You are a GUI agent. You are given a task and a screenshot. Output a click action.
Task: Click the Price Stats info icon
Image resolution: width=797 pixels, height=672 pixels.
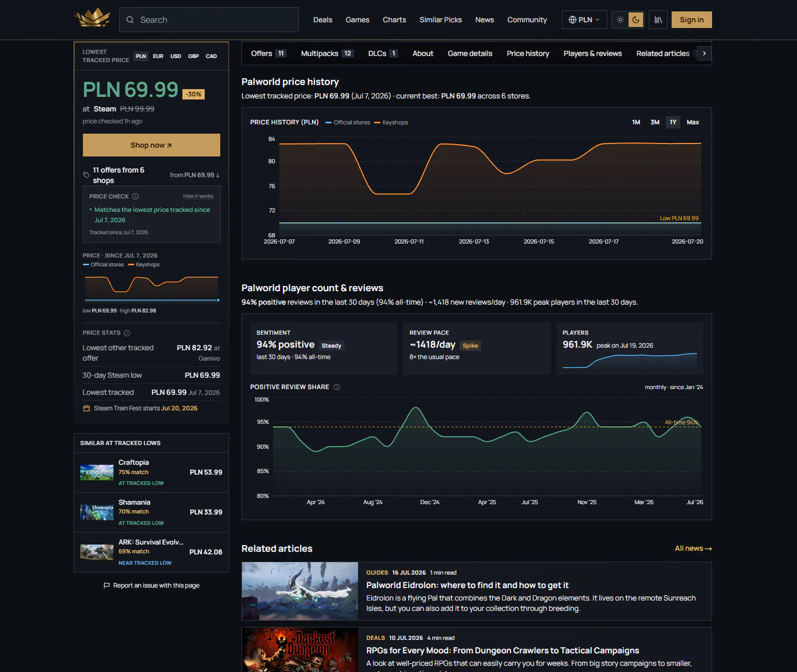click(x=127, y=333)
